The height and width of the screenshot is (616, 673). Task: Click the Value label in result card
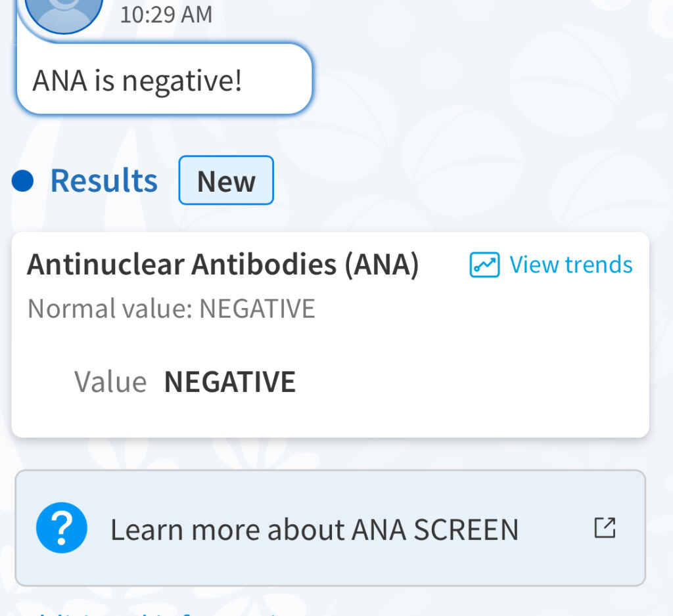(110, 382)
